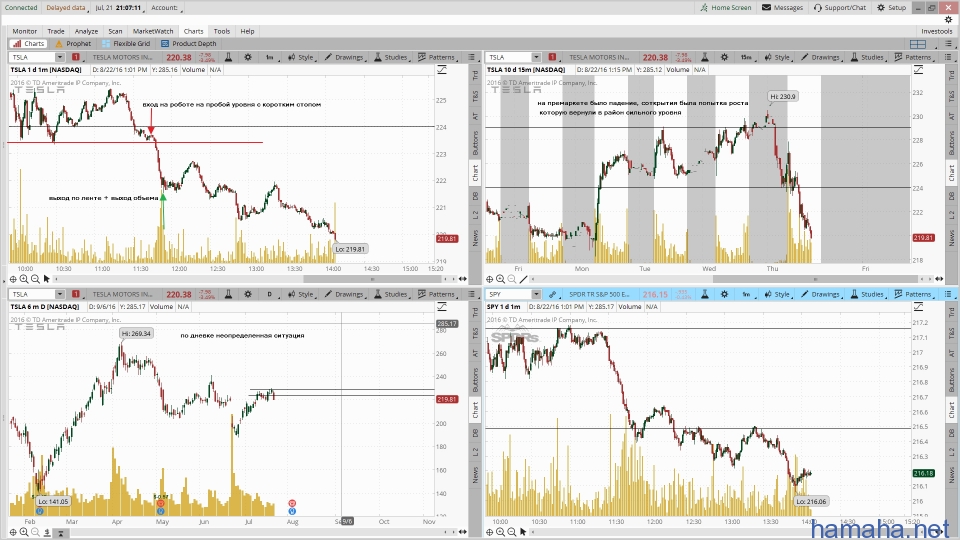Viewport: 960px width, 540px height.
Task: Open Product Depth view
Action: (x=189, y=43)
